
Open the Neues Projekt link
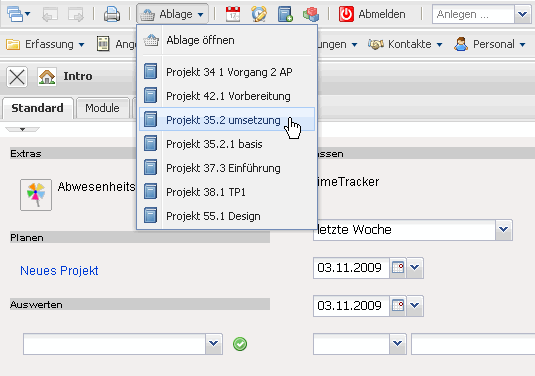coord(59,271)
